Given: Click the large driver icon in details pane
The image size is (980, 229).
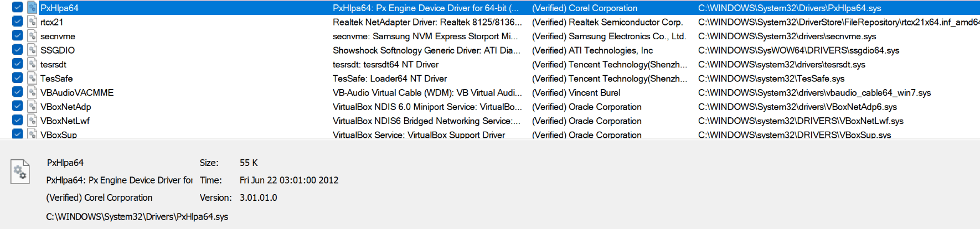Looking at the screenshot, I should 20,171.
